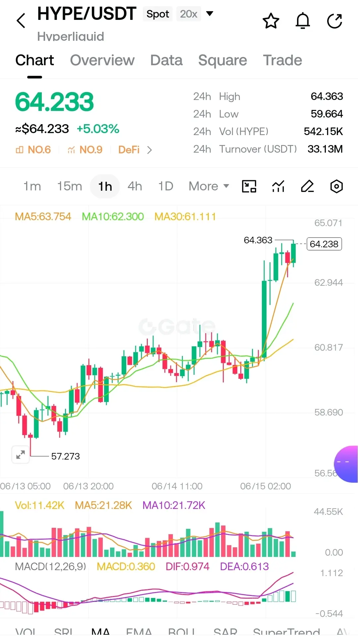Viewport: 358px width, 644px height.
Task: Open the NO.9 trending ranking tag
Action: click(85, 150)
